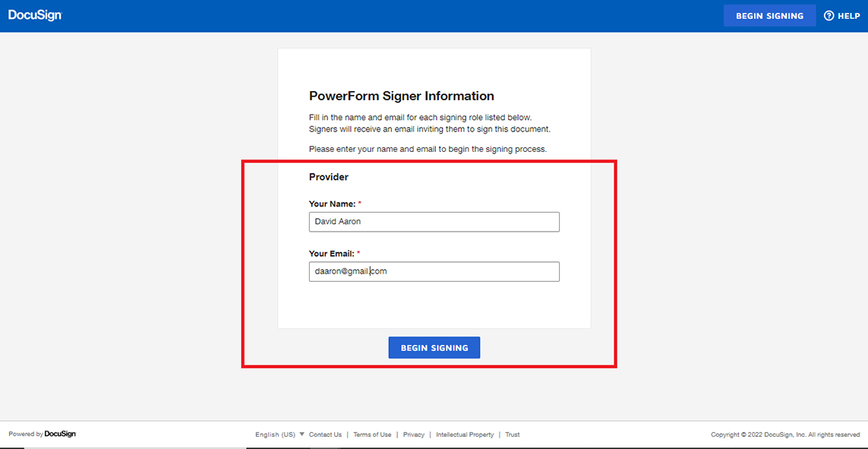Focus the Your Name field containing David Aaron
The width and height of the screenshot is (868, 449).
[434, 222]
